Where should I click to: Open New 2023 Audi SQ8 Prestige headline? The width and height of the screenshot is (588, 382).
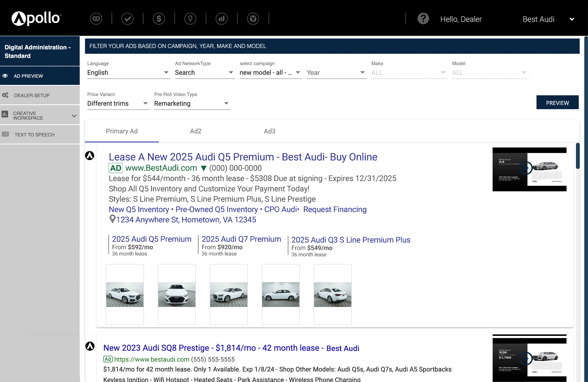(x=231, y=348)
